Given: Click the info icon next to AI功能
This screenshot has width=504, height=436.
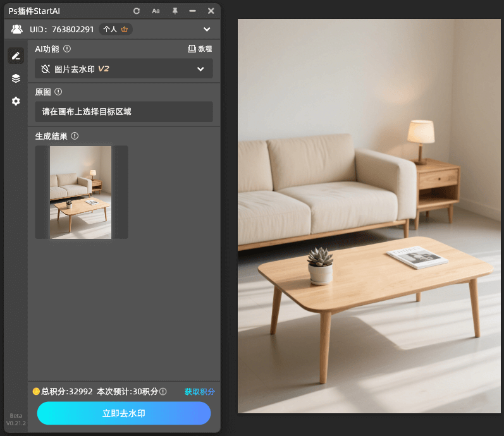Looking at the screenshot, I should pos(67,49).
